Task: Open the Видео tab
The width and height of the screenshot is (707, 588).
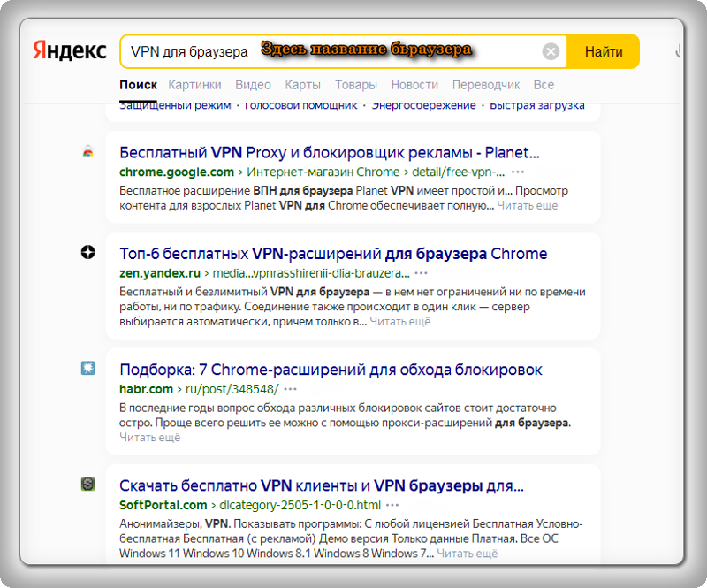Action: [253, 85]
